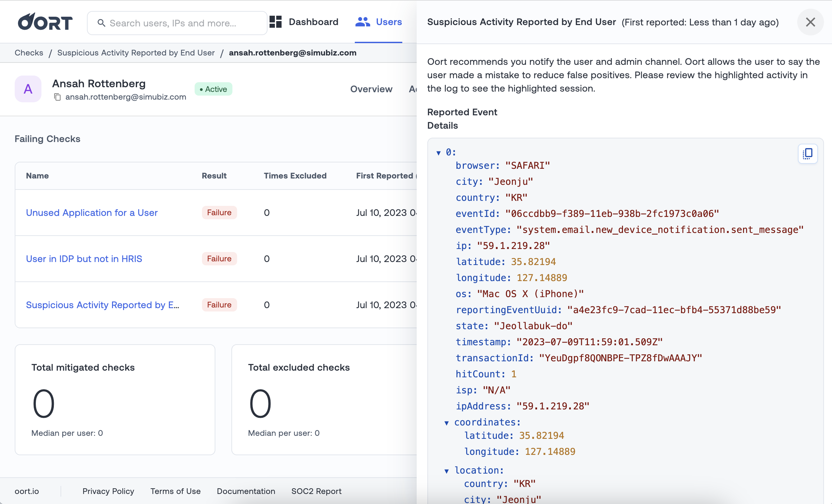Viewport: 832px width, 504px height.
Task: Click the Dashboard grid icon
Action: pyautogui.click(x=276, y=22)
